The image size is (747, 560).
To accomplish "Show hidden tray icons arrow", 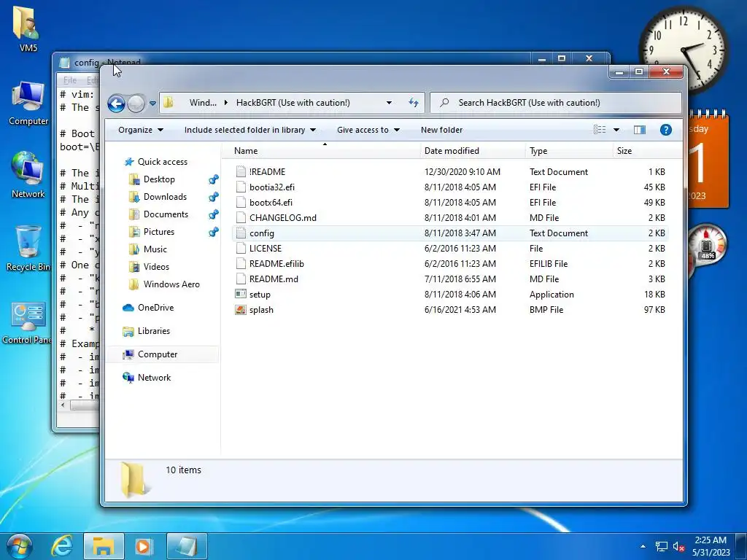I will click(643, 546).
